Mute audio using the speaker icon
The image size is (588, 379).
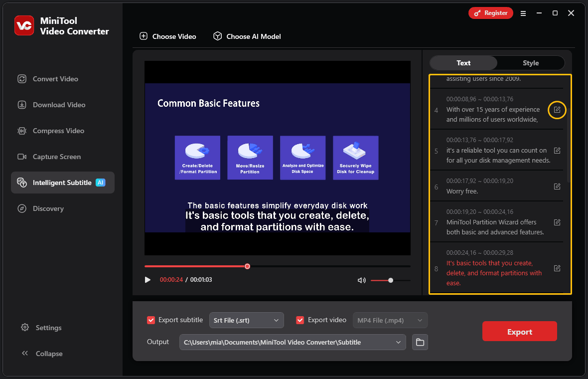[361, 280]
